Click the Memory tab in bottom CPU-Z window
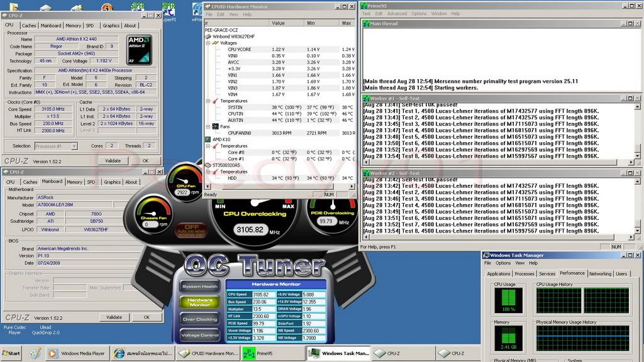This screenshot has width=644, height=362. coord(74,182)
